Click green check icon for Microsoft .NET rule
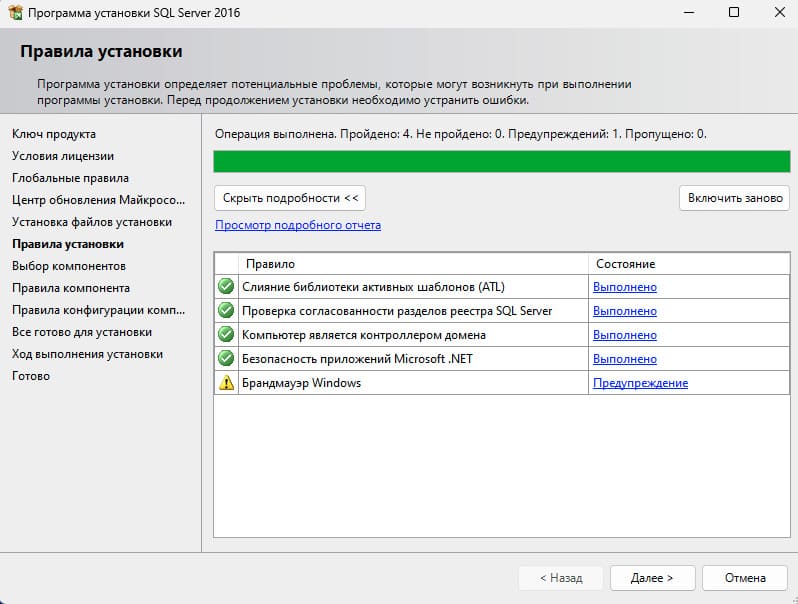This screenshot has width=798, height=604. (x=226, y=358)
